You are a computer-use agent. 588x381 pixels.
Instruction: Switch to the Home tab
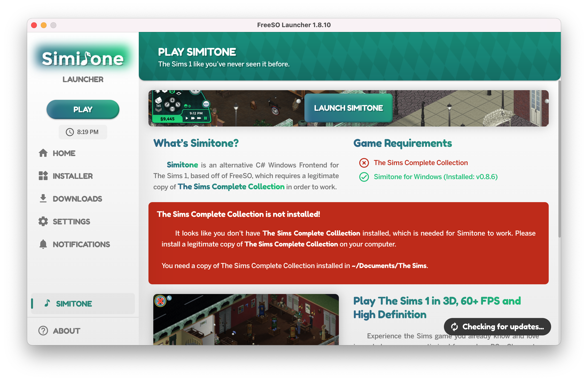coord(64,153)
